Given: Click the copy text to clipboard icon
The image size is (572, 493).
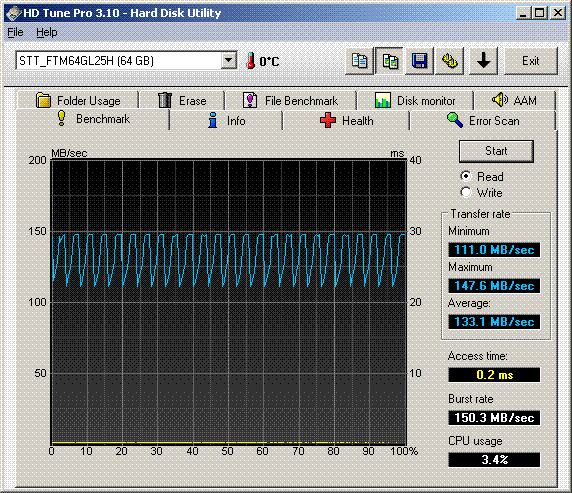Looking at the screenshot, I should (x=359, y=61).
